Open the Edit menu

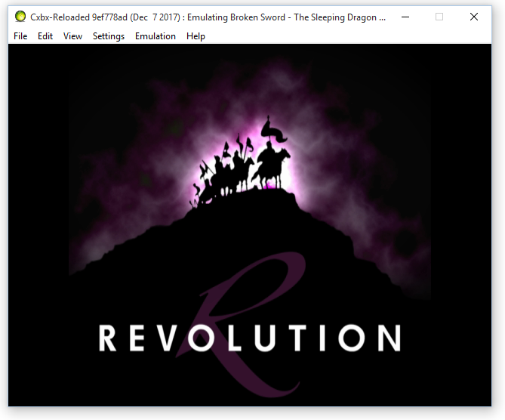[45, 36]
